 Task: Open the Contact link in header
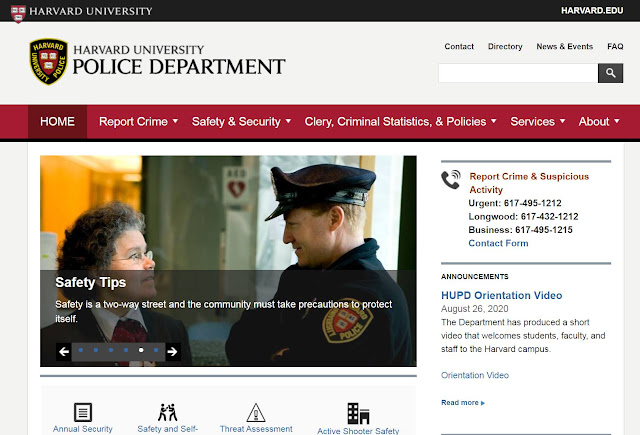pos(459,47)
